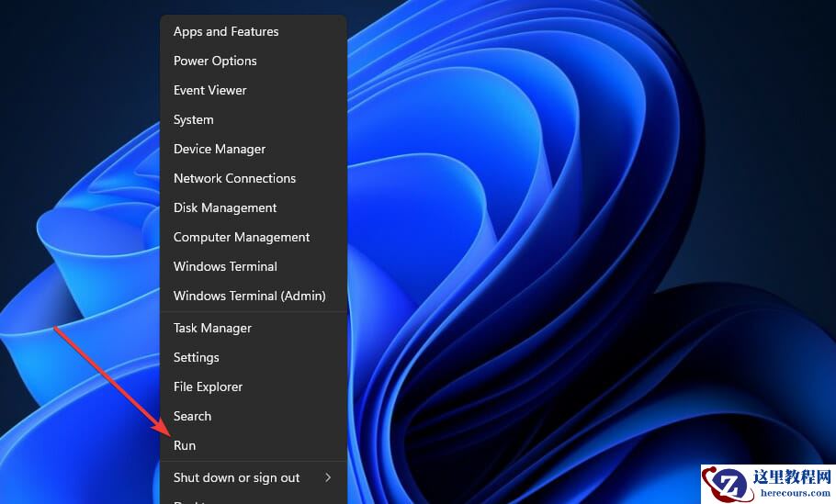Expand the Shut down or sign out chevron
Image resolution: width=836 pixels, height=504 pixels.
[x=328, y=477]
